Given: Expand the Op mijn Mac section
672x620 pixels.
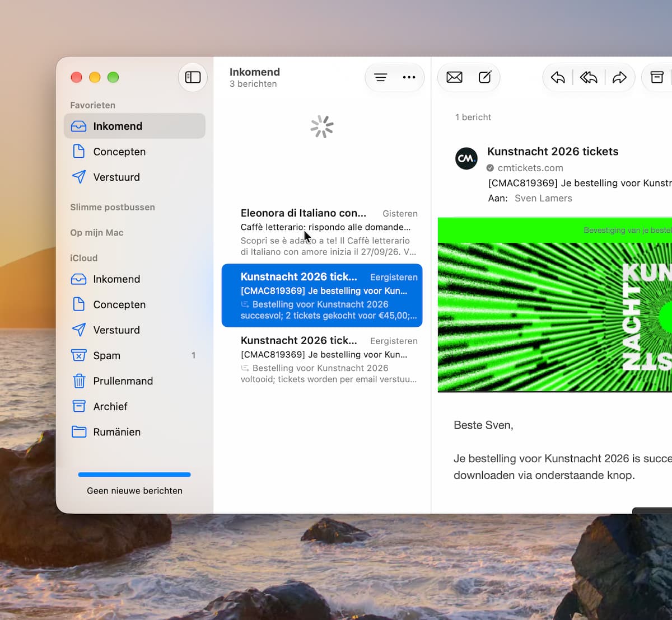Looking at the screenshot, I should click(97, 232).
